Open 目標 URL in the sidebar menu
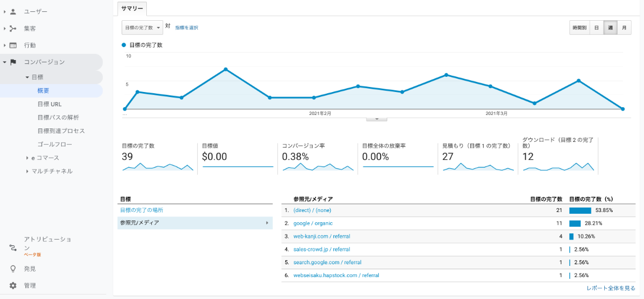 (49, 104)
